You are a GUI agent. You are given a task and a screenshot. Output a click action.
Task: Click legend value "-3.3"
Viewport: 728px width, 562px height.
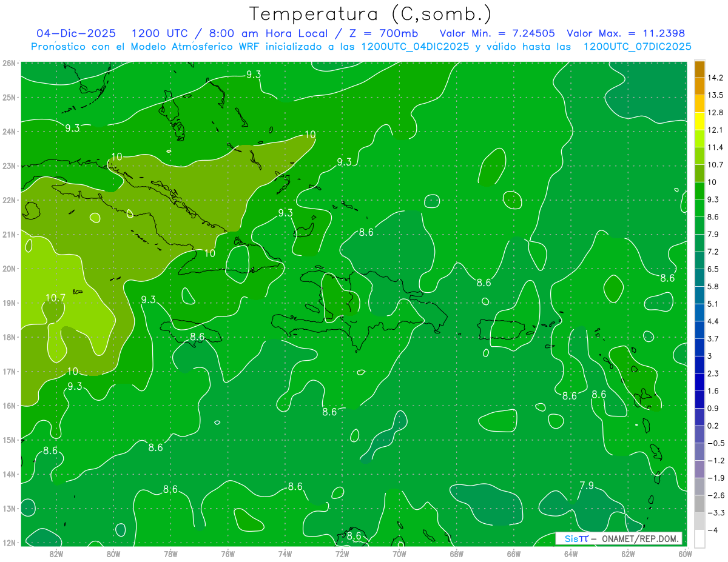tap(716, 513)
